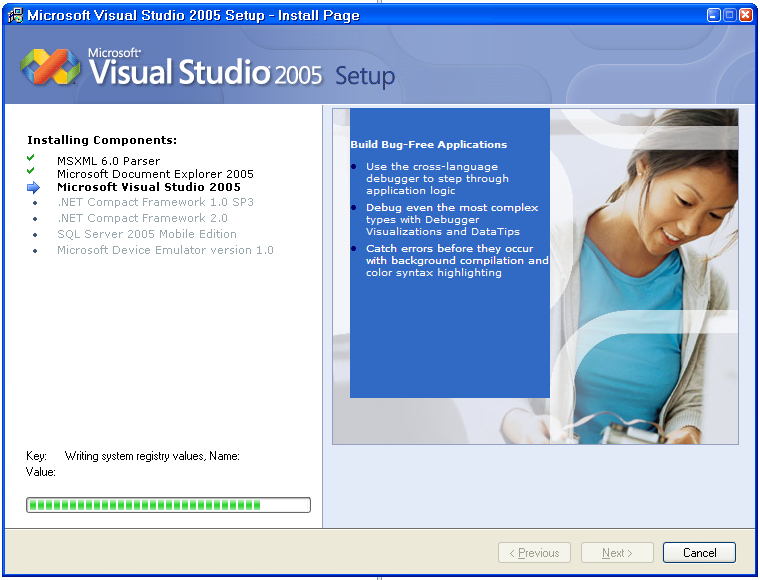Click green checkmark beside Microsoft Document Explorer 2005
Image resolution: width=760 pixels, height=580 pixels.
(31, 171)
